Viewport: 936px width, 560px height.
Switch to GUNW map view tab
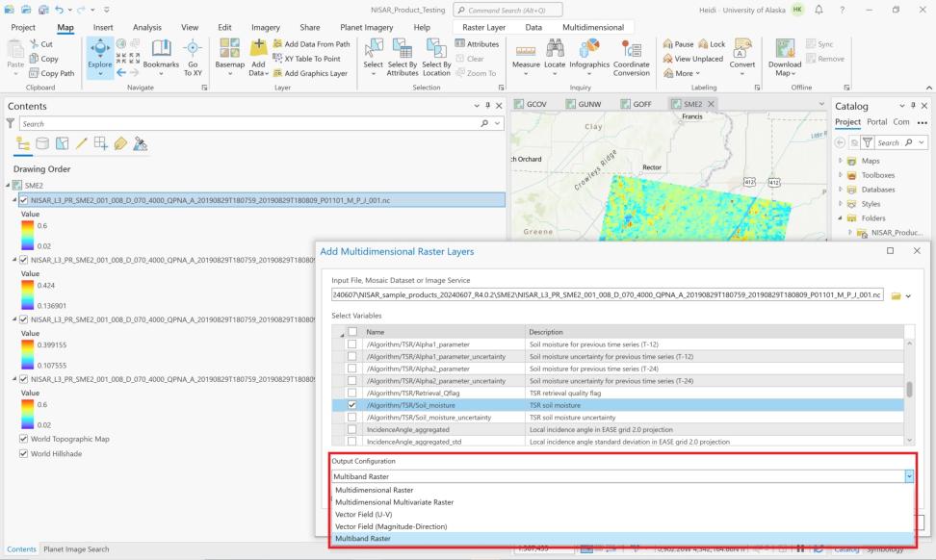pyautogui.click(x=584, y=104)
